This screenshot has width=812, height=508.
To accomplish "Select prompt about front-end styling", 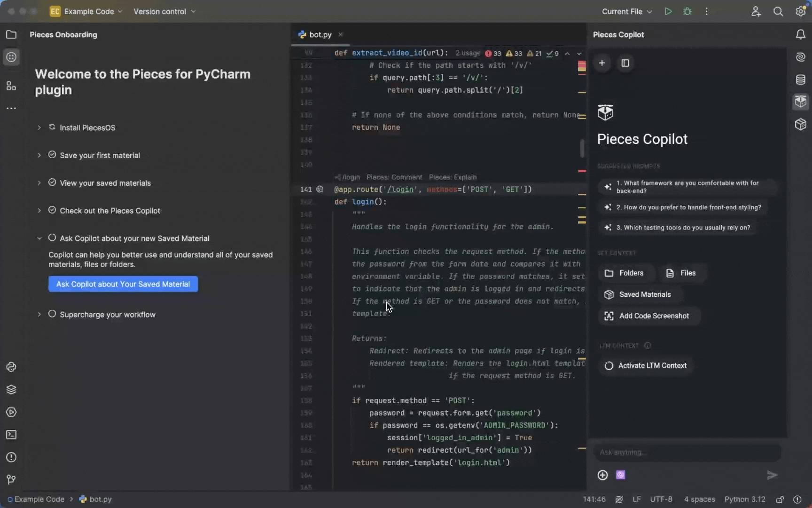I will pyautogui.click(x=683, y=207).
